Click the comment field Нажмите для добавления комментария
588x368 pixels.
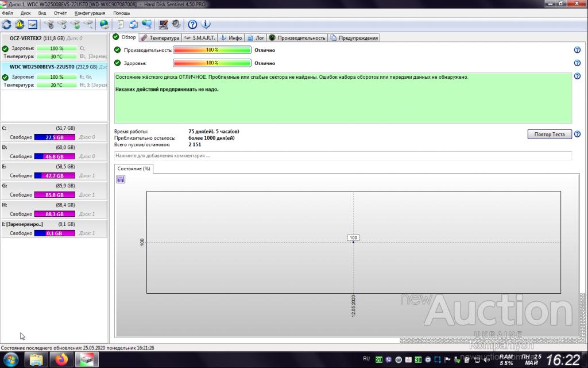[343, 155]
